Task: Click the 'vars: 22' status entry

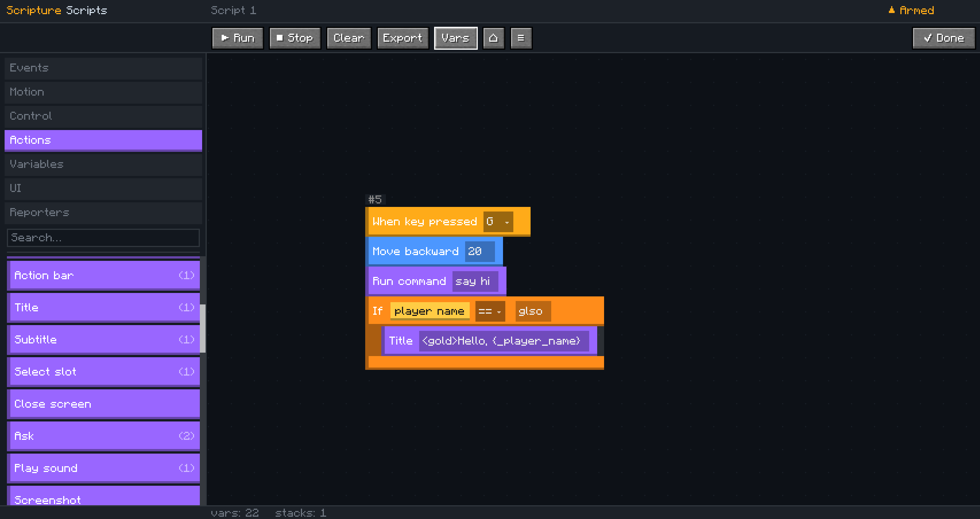Action: 235,513
